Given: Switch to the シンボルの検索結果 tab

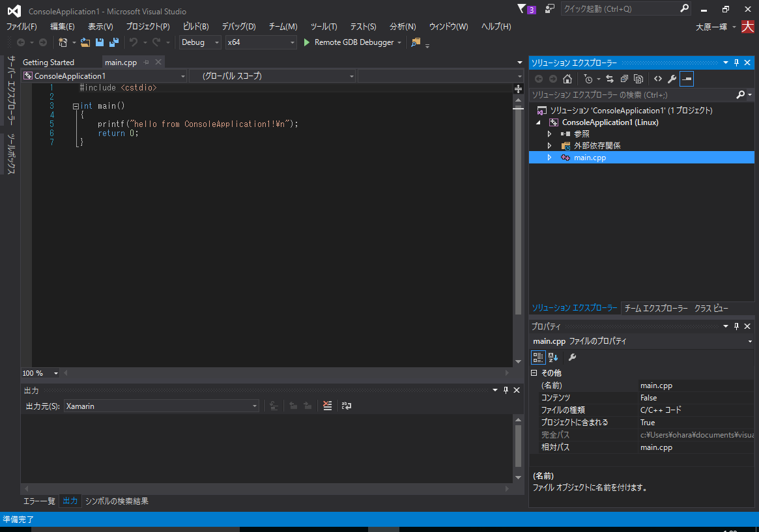Looking at the screenshot, I should click(x=117, y=501).
